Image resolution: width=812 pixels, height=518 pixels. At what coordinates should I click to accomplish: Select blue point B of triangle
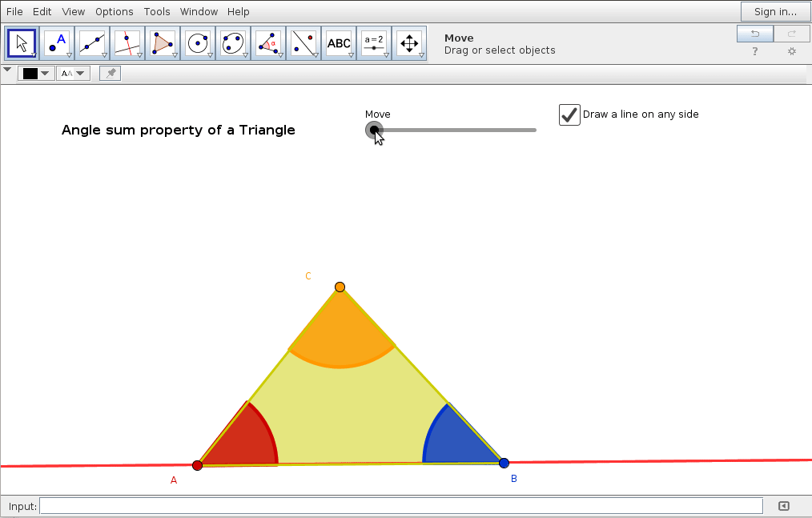coord(504,463)
